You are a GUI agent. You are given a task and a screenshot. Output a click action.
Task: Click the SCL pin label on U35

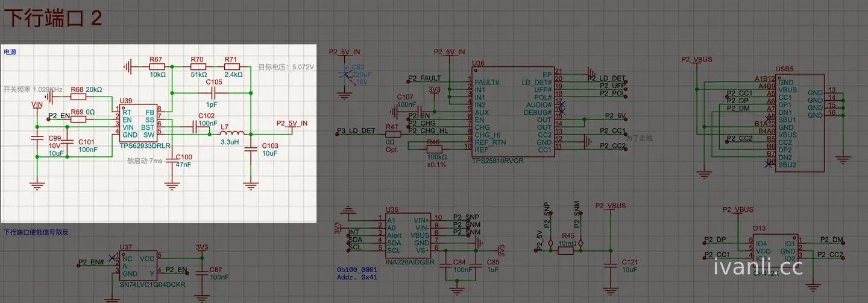pos(394,250)
